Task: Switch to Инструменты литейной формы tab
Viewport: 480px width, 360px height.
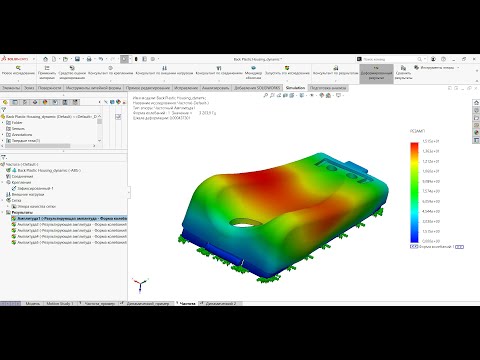Action: [93, 88]
